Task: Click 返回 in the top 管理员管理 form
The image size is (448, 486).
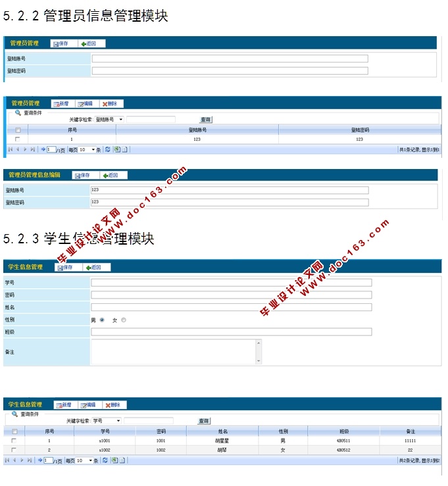Action: click(x=91, y=43)
